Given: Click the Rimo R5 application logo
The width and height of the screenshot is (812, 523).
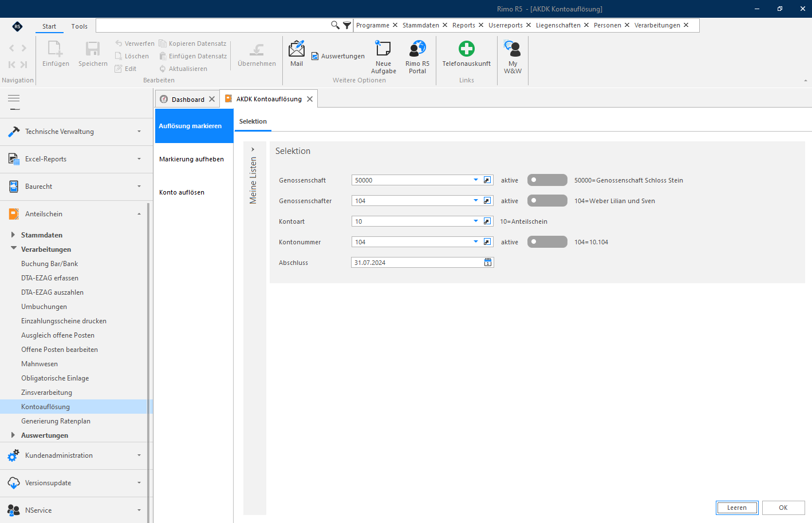Looking at the screenshot, I should (x=17, y=26).
